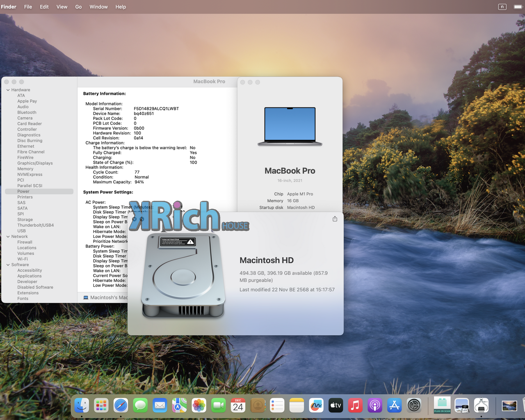
Task: Click the Macintosh HD disk image
Action: [x=183, y=275]
